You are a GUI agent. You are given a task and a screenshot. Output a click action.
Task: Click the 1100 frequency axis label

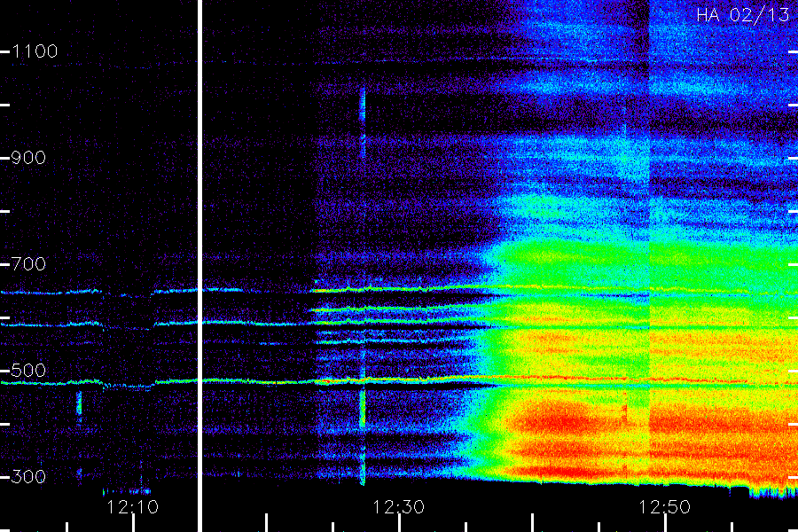[35, 51]
